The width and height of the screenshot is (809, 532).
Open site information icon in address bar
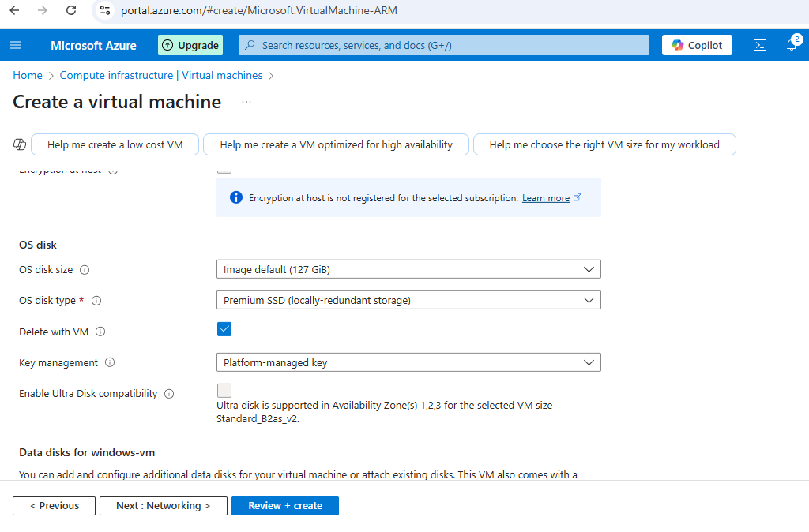click(x=105, y=10)
